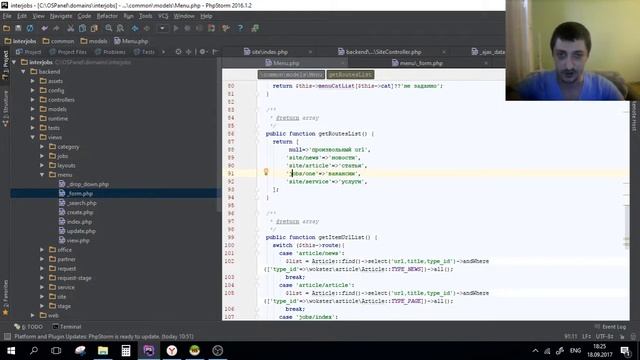
Task: Switch to SiteController.php editor tab
Action: click(380, 52)
